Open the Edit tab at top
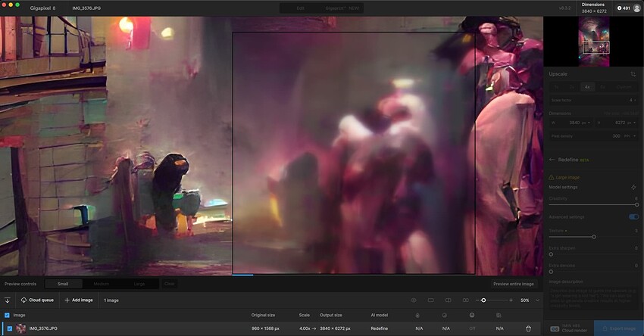Screen dimensions: 644x336 point(300,8)
